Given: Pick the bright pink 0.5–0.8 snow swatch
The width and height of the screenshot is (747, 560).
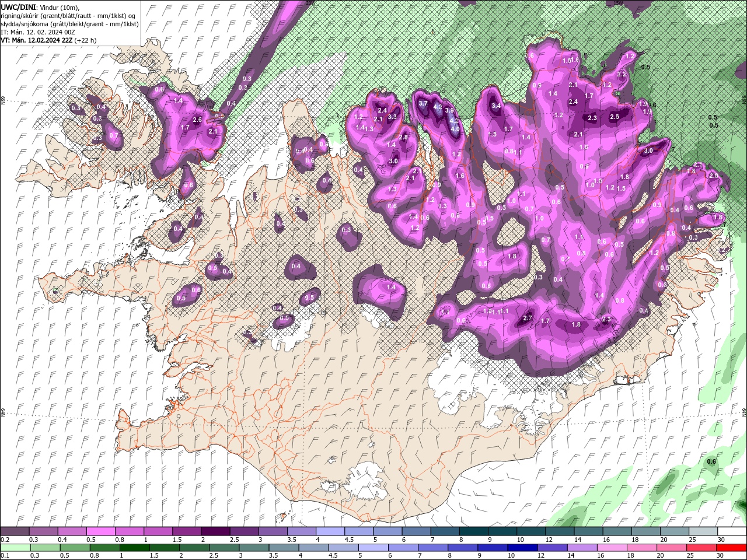Looking at the screenshot, I should click(100, 531).
